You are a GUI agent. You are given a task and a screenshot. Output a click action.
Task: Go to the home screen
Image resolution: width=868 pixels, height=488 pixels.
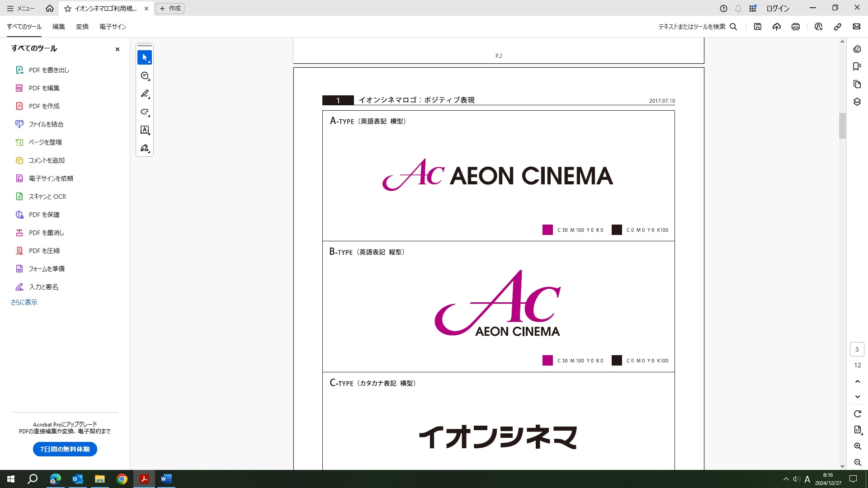50,8
